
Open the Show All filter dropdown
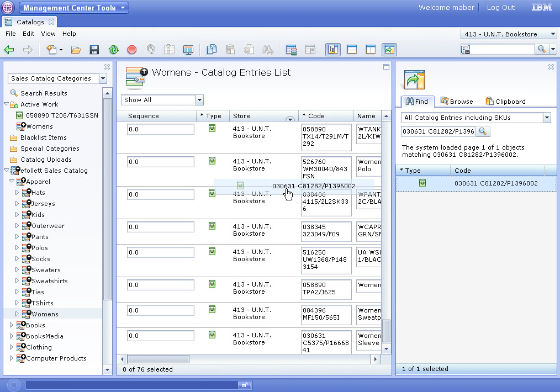[199, 100]
